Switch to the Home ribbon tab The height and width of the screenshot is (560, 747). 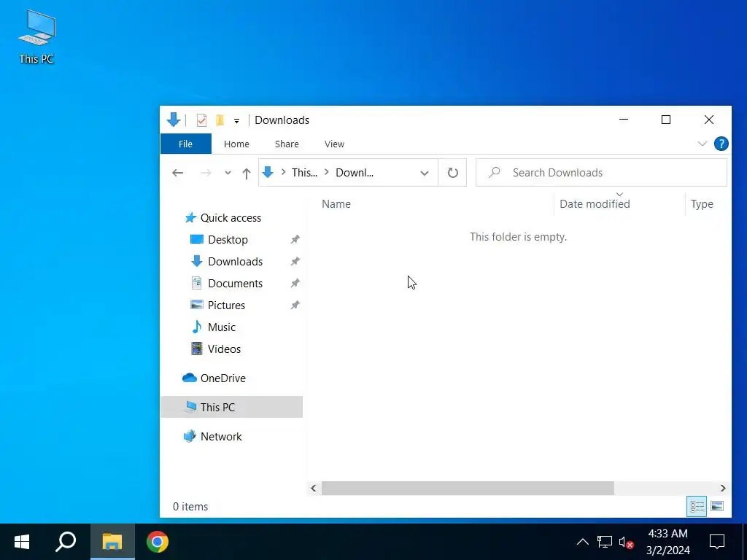click(x=236, y=144)
